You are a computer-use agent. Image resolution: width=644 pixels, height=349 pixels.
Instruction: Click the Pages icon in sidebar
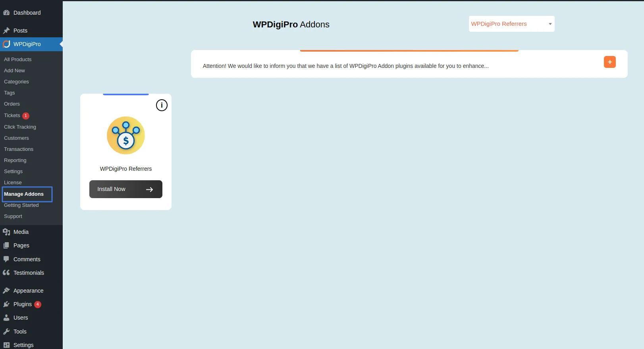click(6, 245)
